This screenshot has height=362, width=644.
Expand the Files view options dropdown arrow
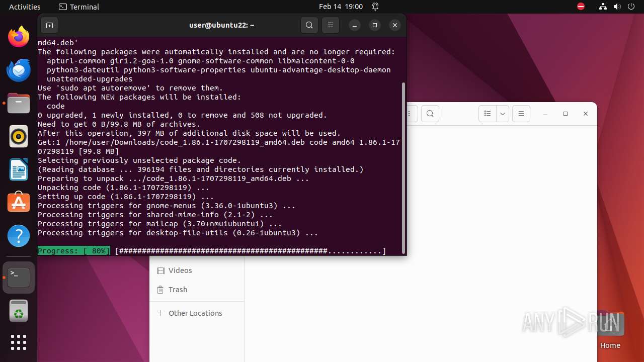click(x=503, y=114)
